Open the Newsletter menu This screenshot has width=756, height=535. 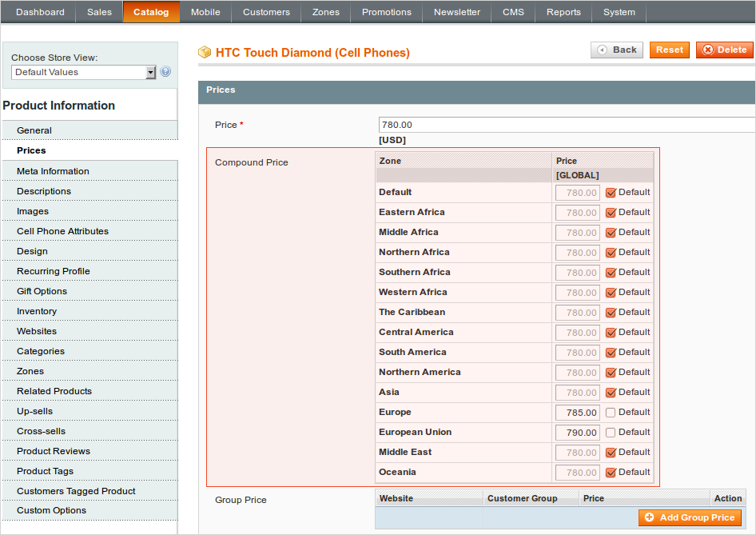457,12
